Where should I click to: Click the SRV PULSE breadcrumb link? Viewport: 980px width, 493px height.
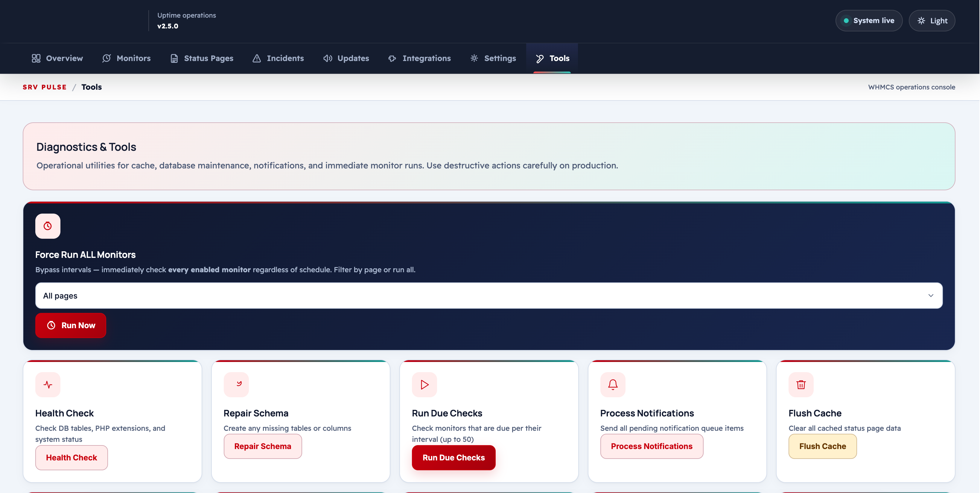pyautogui.click(x=45, y=87)
